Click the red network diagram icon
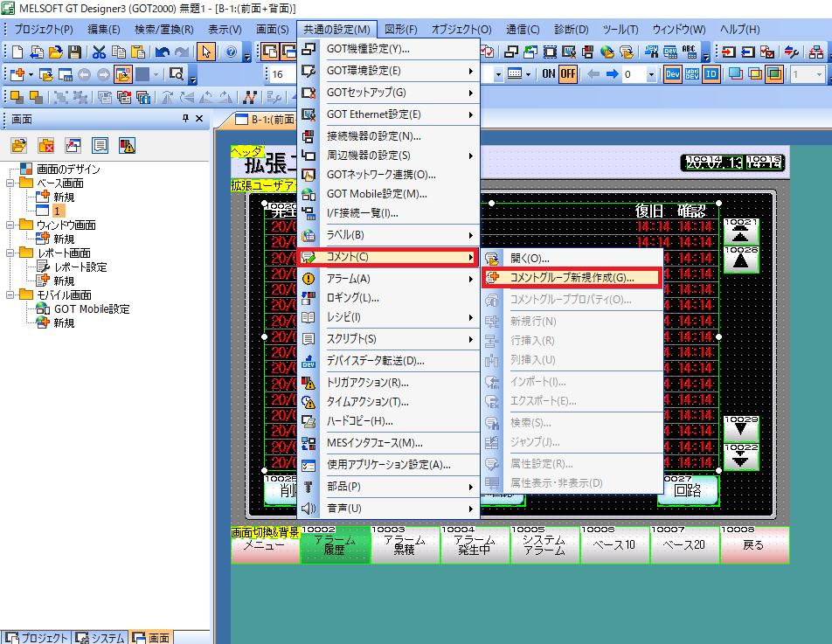The width and height of the screenshot is (832, 644). coord(816,52)
